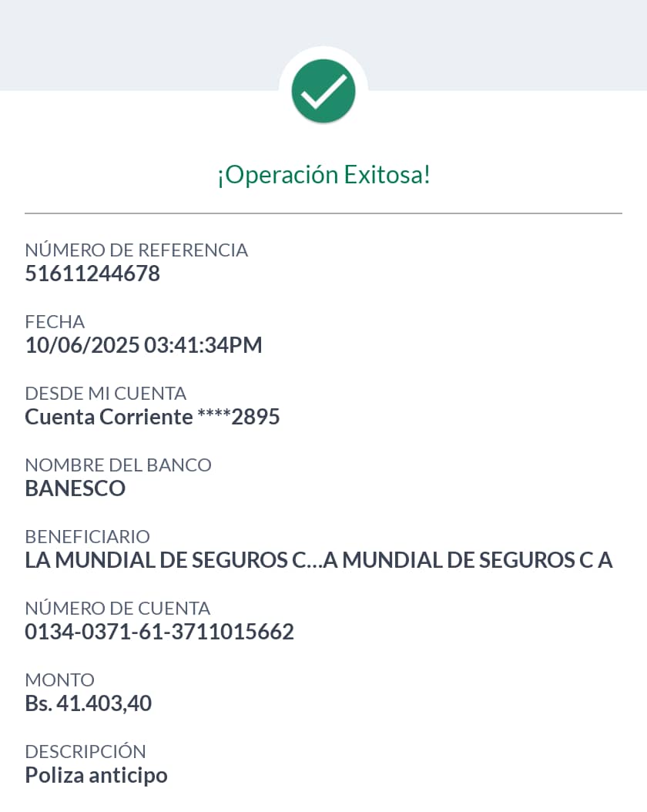Click the NÚMERO DE CUENTA label
This screenshot has height=812, width=647.
pyautogui.click(x=117, y=608)
